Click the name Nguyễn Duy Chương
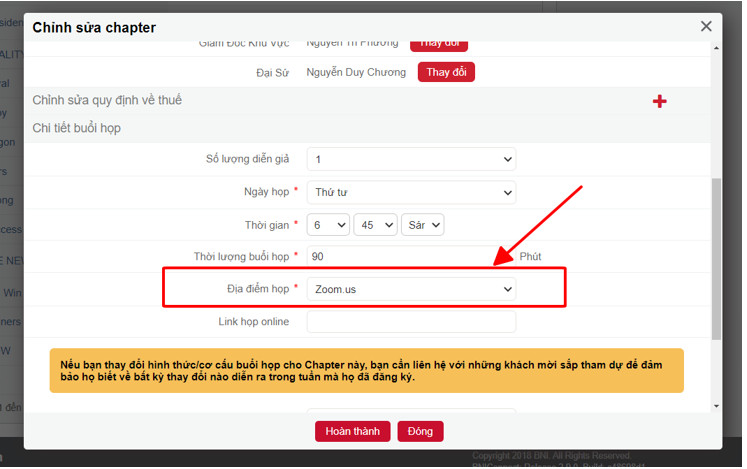Screen dimensions: 747x469 tap(356, 72)
